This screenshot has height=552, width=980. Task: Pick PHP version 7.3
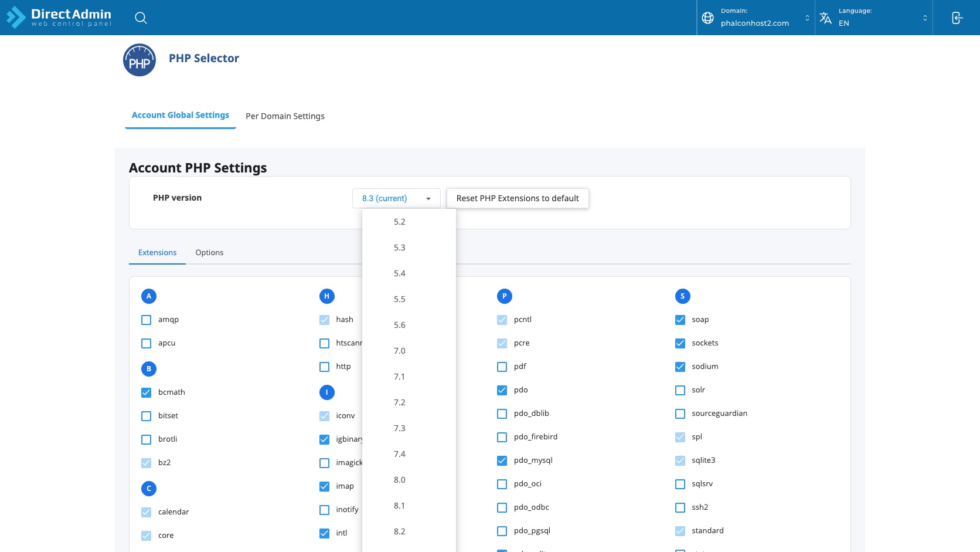(x=409, y=428)
